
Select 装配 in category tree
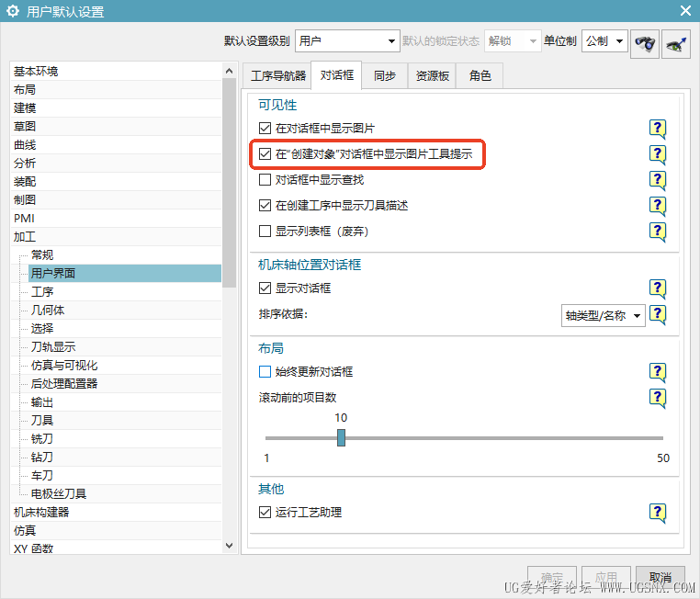click(x=116, y=182)
